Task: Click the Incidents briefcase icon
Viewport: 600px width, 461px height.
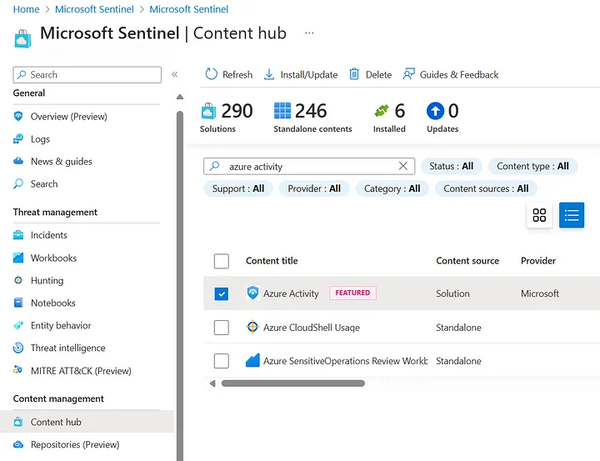Action: pyautogui.click(x=18, y=235)
